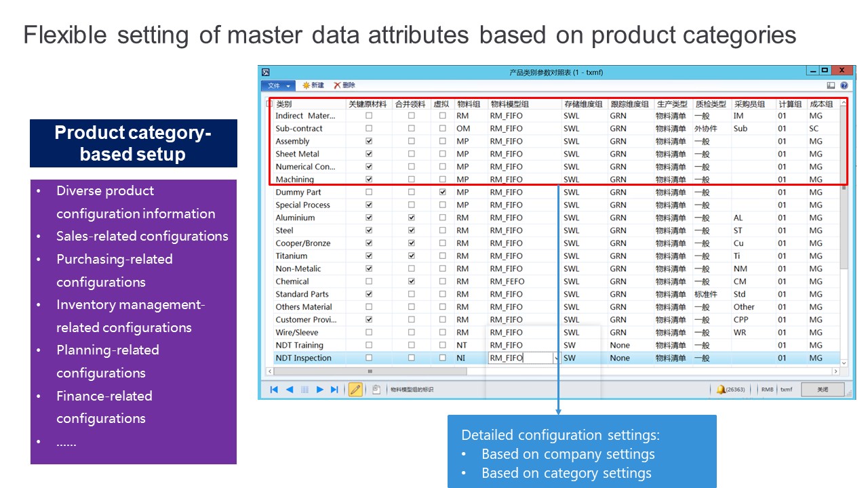Toggle 关键原材料 checkbox for Indirect Material row
Screen dimensions: 868x488
[369, 116]
